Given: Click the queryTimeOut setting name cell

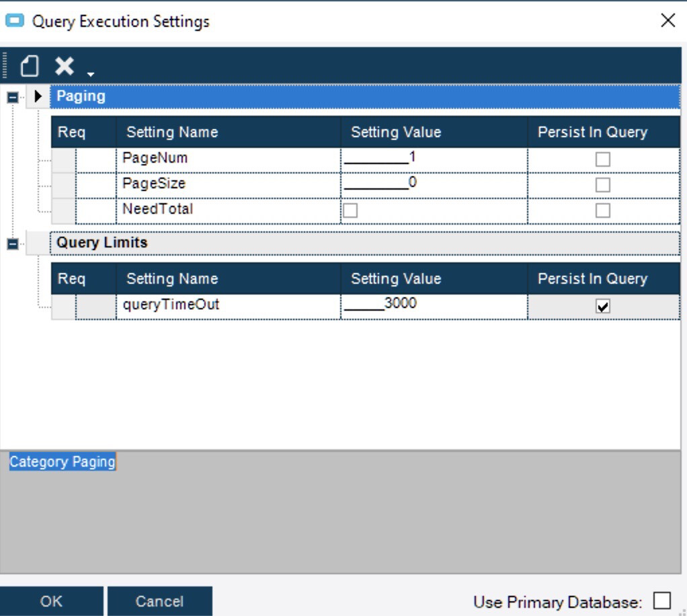Looking at the screenshot, I should (x=229, y=306).
